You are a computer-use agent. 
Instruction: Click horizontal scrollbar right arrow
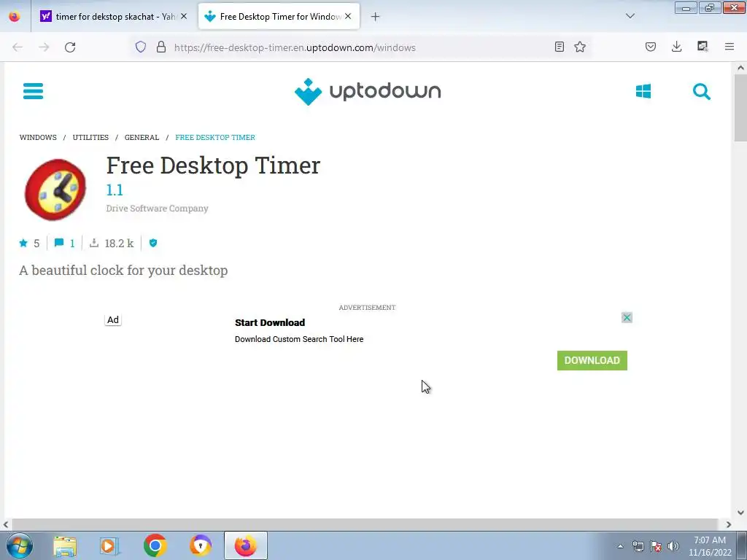coord(729,525)
